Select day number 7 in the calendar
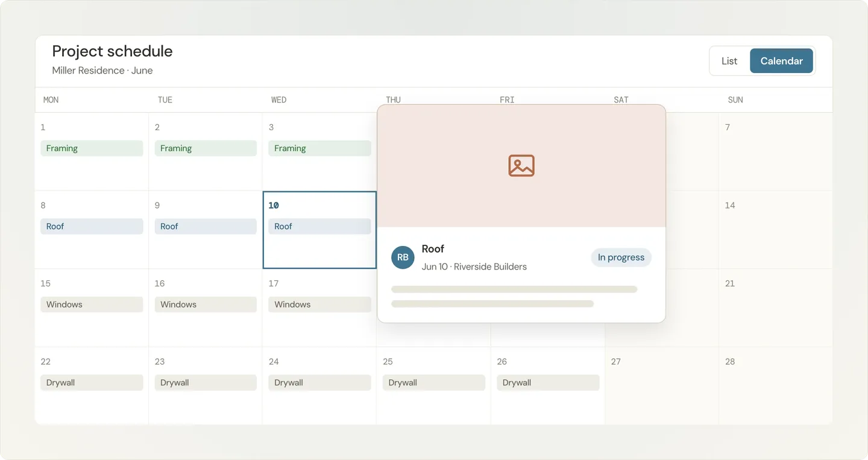The width and height of the screenshot is (868, 460). click(x=728, y=127)
